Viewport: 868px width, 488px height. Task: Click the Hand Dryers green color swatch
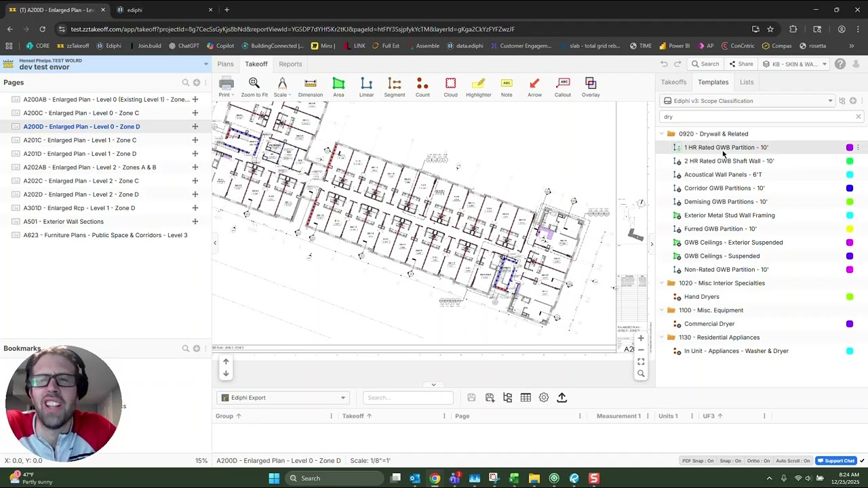pos(850,297)
